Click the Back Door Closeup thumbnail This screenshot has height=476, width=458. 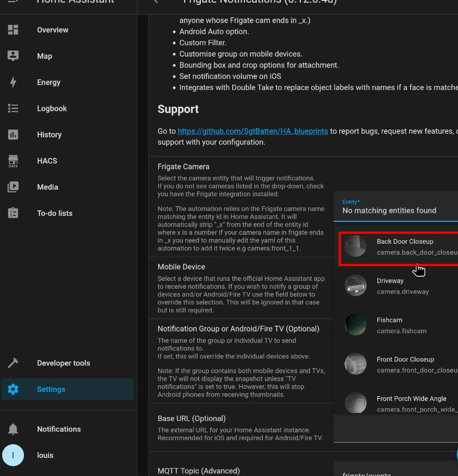pyautogui.click(x=356, y=246)
